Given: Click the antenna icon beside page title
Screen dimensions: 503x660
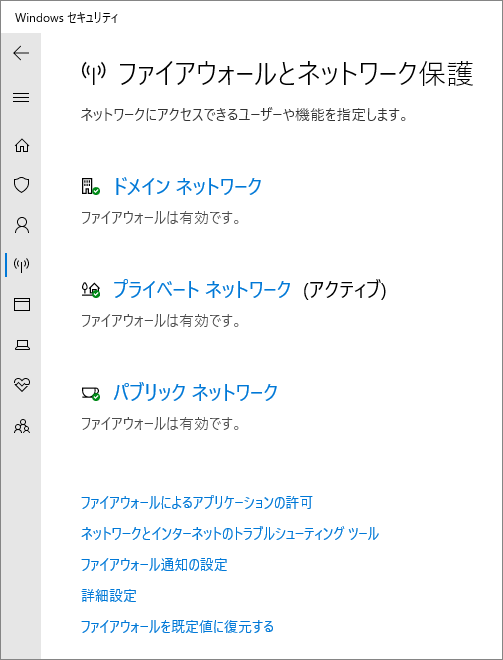Looking at the screenshot, I should click(x=93, y=73).
